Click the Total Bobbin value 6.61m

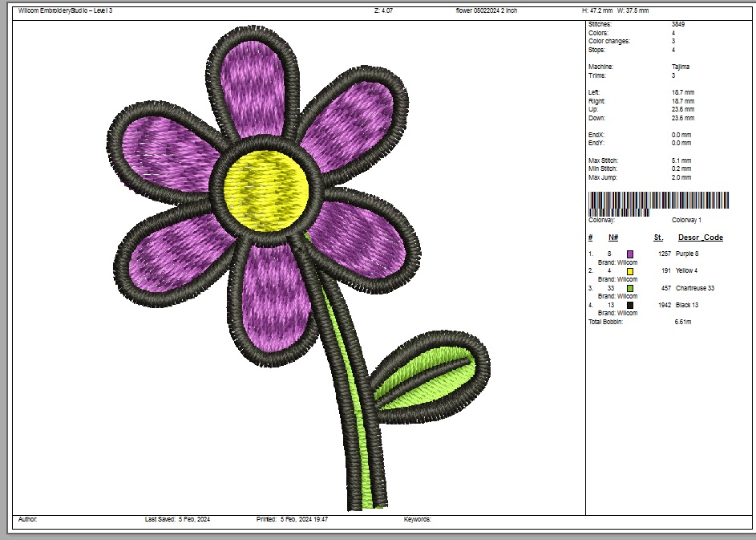[682, 322]
